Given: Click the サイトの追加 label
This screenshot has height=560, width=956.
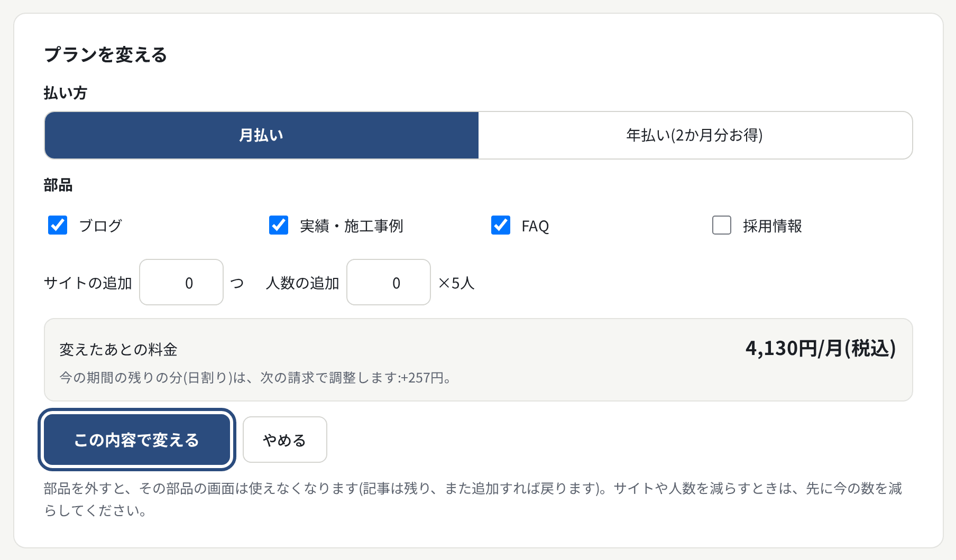Looking at the screenshot, I should 88,283.
